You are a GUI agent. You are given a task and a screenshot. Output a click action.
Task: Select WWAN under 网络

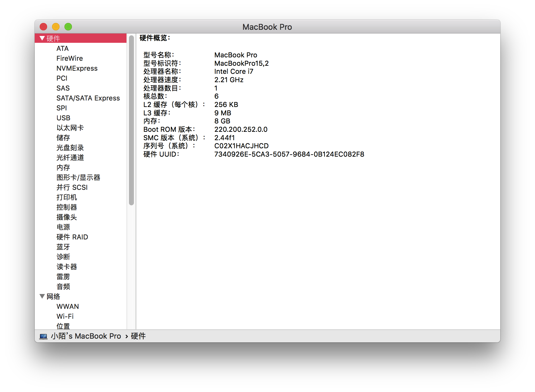[68, 306]
